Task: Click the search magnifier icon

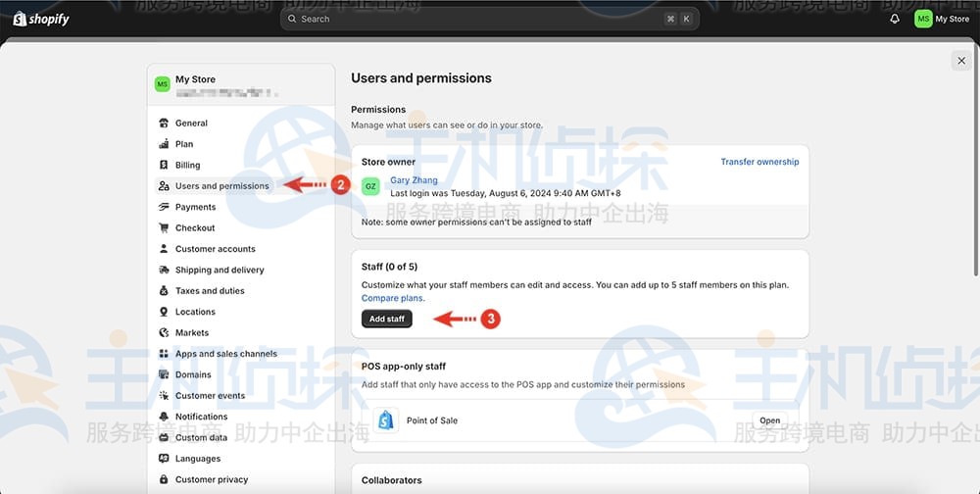Action: [x=292, y=19]
